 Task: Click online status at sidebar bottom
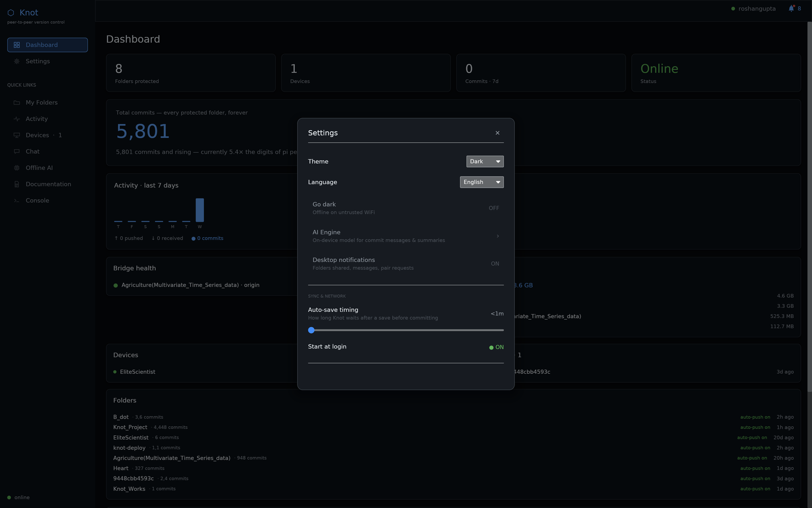[18, 497]
